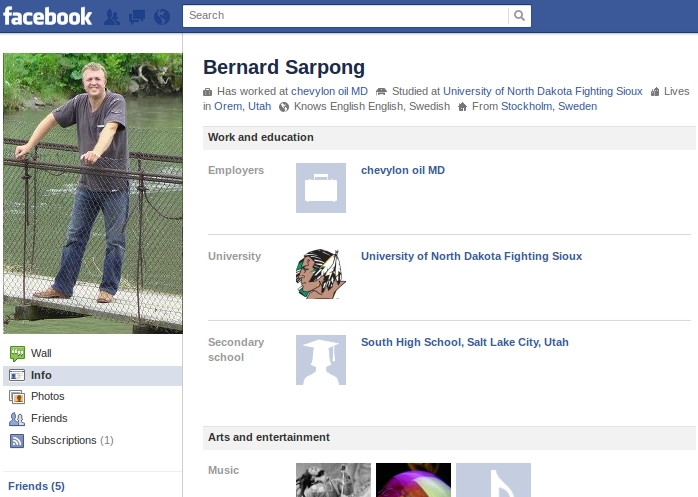The height and width of the screenshot is (497, 698).
Task: Click the small building icon before Lives
Action: click(x=655, y=92)
